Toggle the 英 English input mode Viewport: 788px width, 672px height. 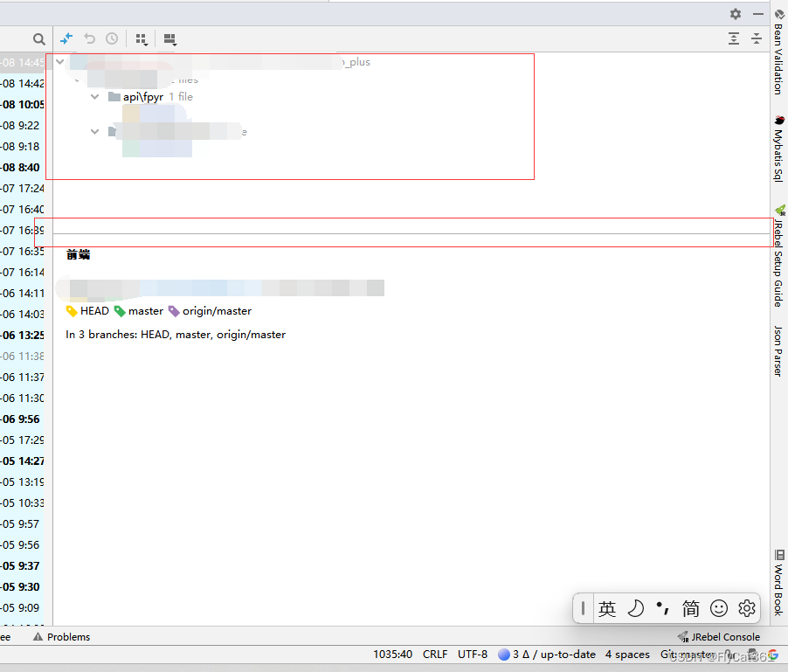pos(607,608)
